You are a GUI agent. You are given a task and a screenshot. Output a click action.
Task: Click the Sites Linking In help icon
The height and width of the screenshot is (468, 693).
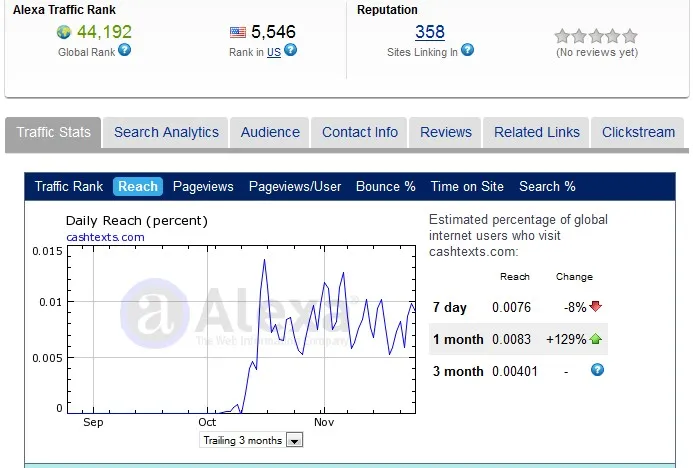[x=467, y=50]
